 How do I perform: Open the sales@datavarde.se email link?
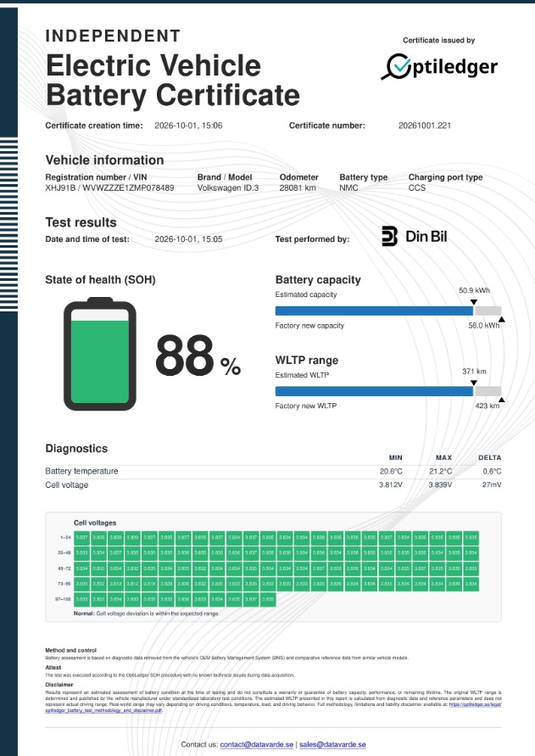332,744
